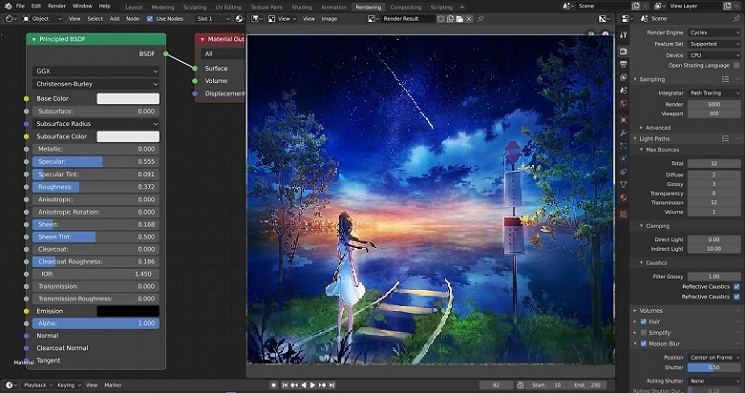Click the Sampling presets list icon
745x393 pixels.
coord(726,79)
